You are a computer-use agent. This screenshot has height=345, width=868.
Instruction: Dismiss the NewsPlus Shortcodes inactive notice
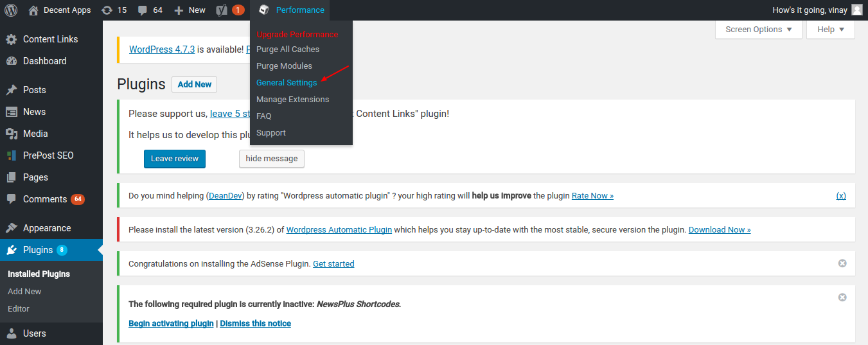tap(842, 297)
